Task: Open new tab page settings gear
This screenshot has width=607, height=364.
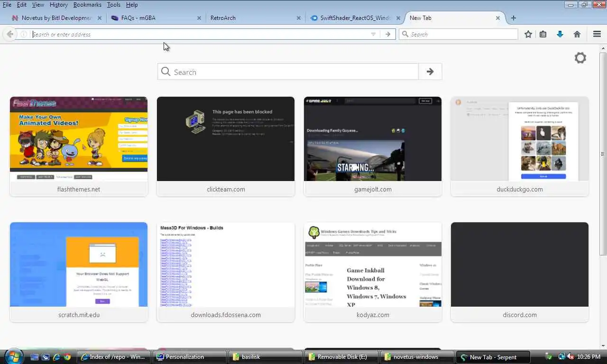Action: pyautogui.click(x=580, y=58)
